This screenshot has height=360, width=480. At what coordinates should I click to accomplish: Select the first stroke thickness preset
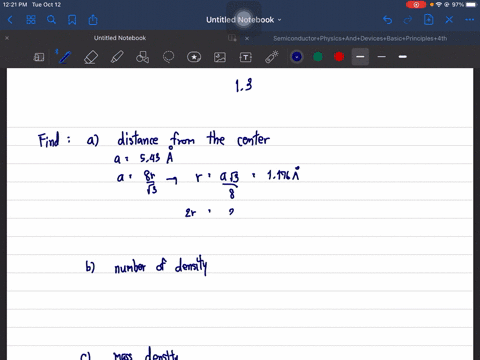tap(360, 57)
